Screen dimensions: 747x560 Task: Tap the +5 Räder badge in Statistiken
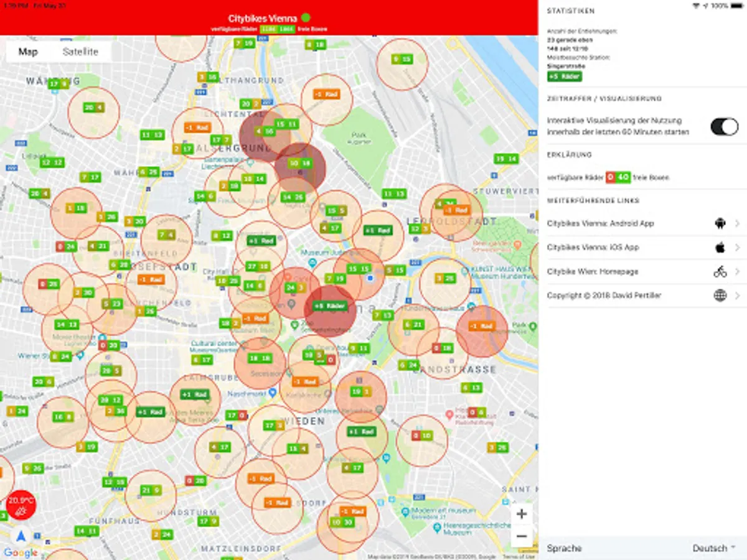tap(565, 76)
